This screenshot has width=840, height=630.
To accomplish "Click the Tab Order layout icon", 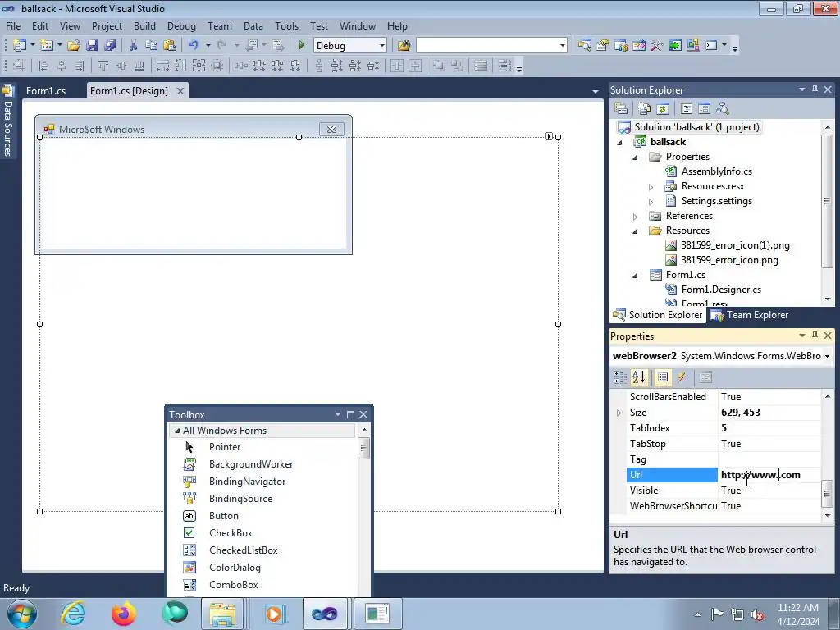I will tap(504, 66).
